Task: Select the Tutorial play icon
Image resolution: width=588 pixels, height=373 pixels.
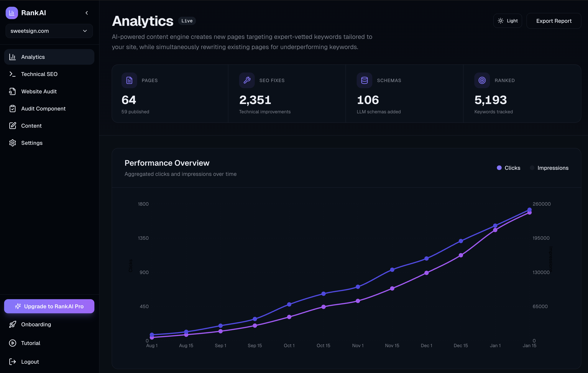Action: click(13, 343)
